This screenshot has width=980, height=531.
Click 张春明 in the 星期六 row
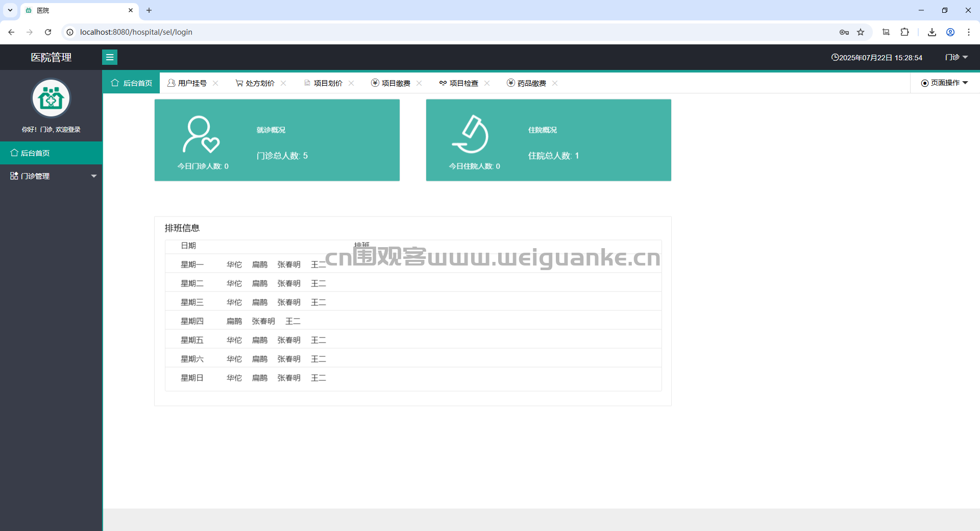pos(289,359)
